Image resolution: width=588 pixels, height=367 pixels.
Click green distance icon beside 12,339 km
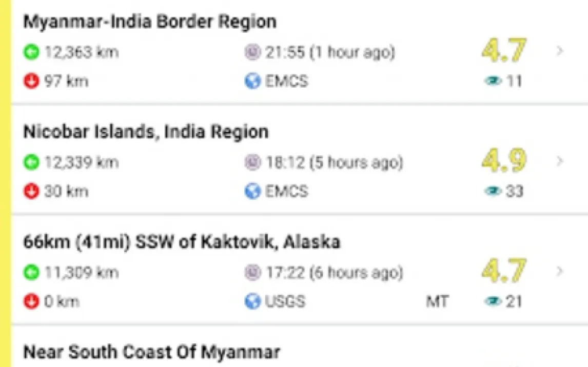coord(31,162)
